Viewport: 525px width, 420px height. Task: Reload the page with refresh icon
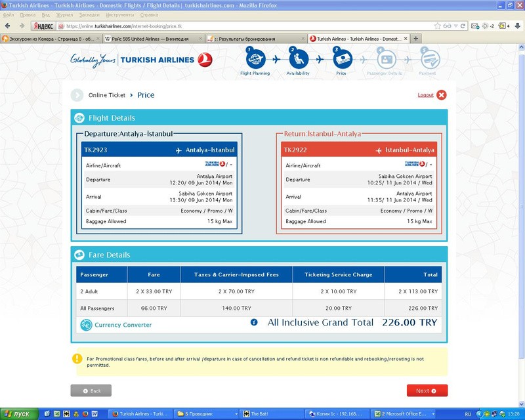click(463, 26)
